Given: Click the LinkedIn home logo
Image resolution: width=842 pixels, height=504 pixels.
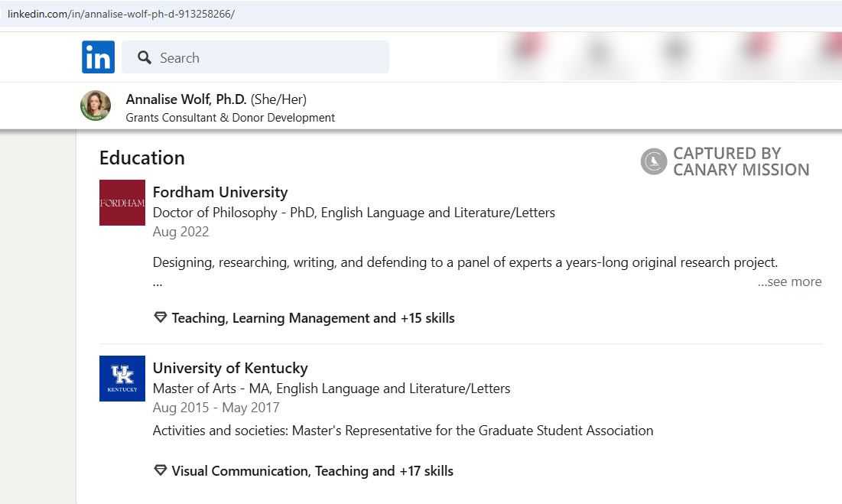Looking at the screenshot, I should point(97,57).
